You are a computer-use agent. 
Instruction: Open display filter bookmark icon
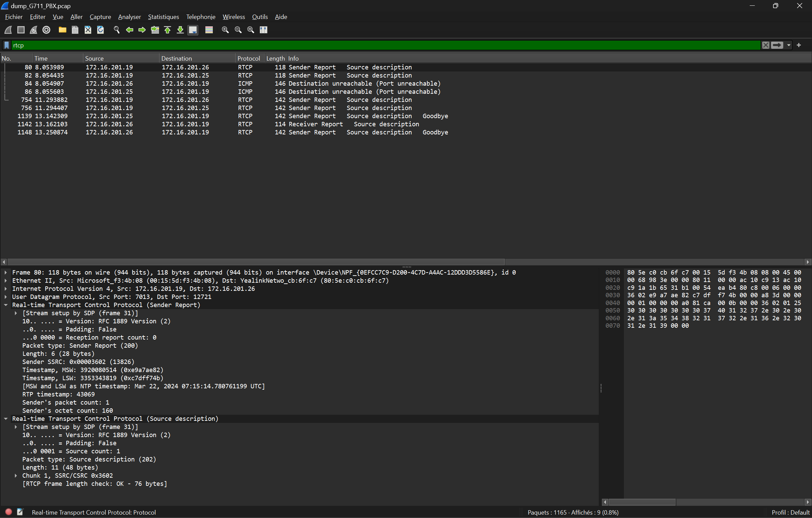click(x=6, y=45)
